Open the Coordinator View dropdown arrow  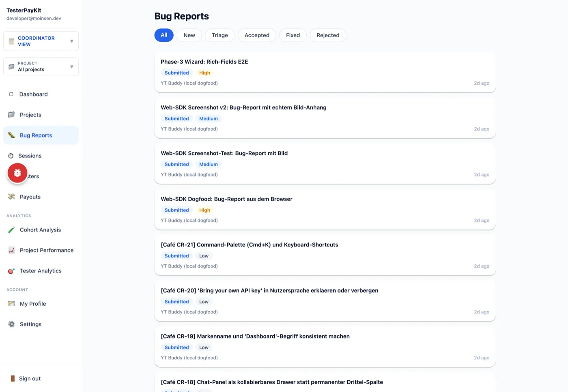coord(72,41)
